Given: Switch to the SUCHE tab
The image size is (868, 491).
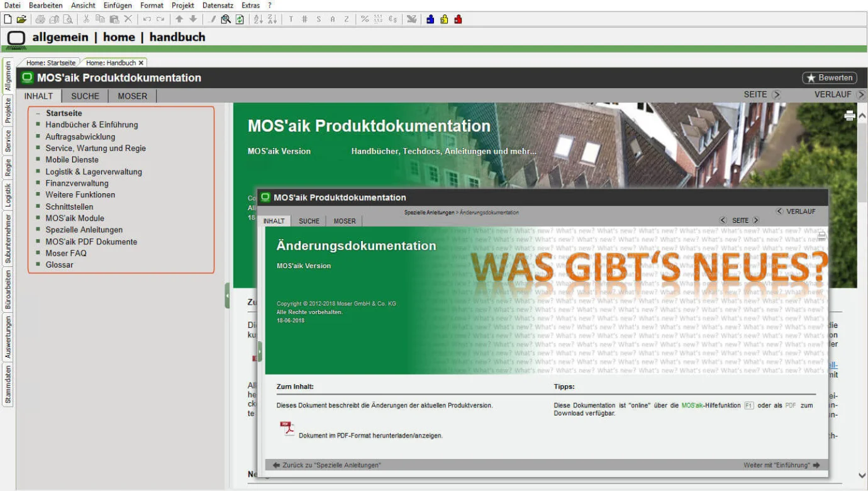Looking at the screenshot, I should point(85,96).
